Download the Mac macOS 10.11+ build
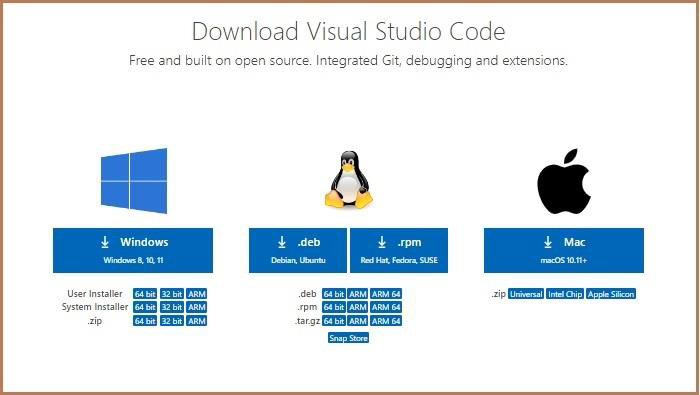This screenshot has height=395, width=700. [564, 250]
